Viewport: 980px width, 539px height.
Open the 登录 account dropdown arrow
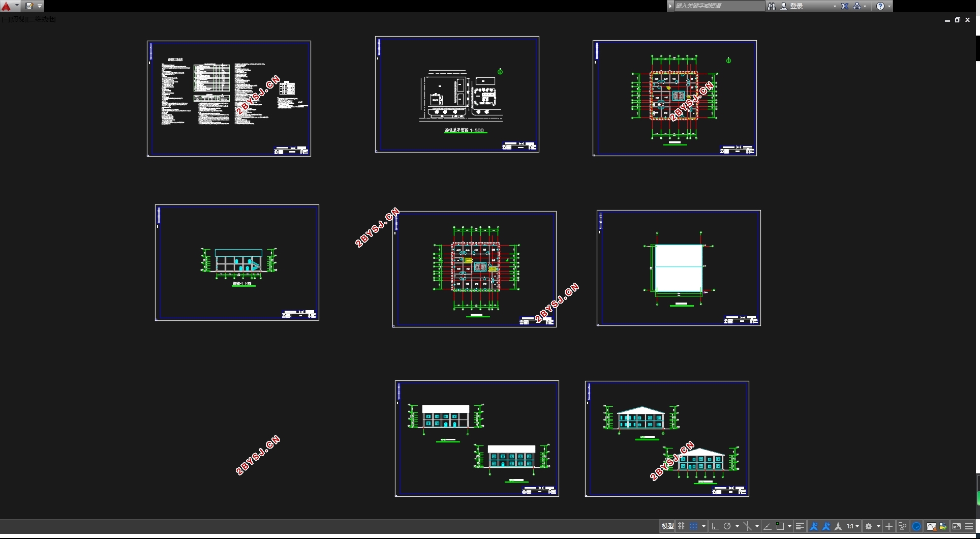point(835,6)
